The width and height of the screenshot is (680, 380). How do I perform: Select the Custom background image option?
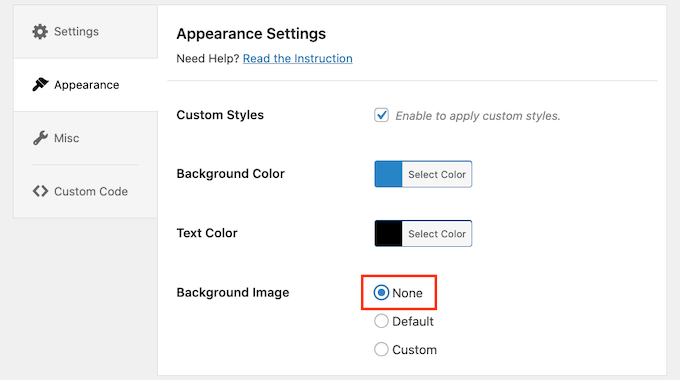pyautogui.click(x=381, y=350)
